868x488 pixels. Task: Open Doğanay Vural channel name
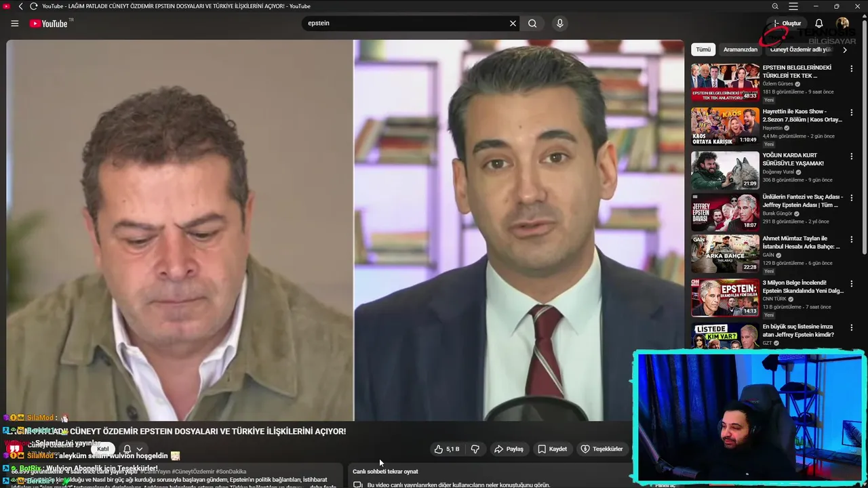tap(778, 172)
